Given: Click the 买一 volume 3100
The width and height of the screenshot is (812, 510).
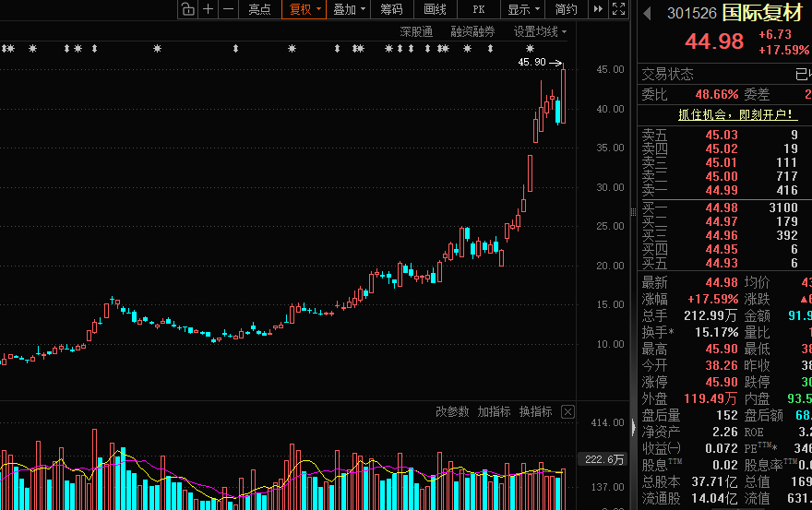Looking at the screenshot, I should tap(783, 208).
